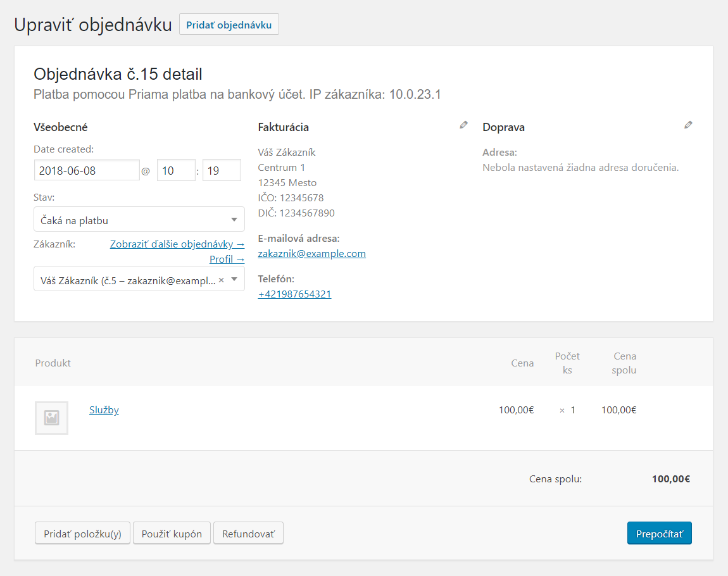Open the Služby product link
Screen dimensions: 728x576
coord(104,410)
